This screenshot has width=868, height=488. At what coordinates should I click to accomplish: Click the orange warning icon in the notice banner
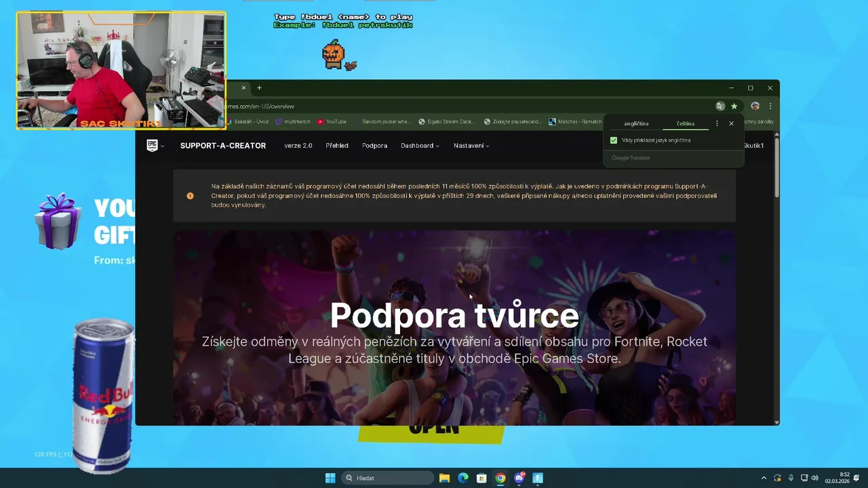point(190,196)
